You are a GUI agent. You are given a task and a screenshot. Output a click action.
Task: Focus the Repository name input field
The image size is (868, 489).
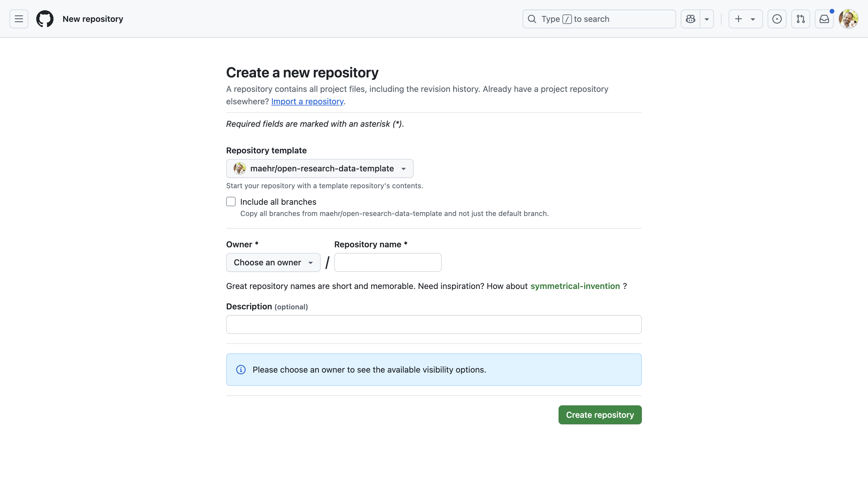pos(387,262)
